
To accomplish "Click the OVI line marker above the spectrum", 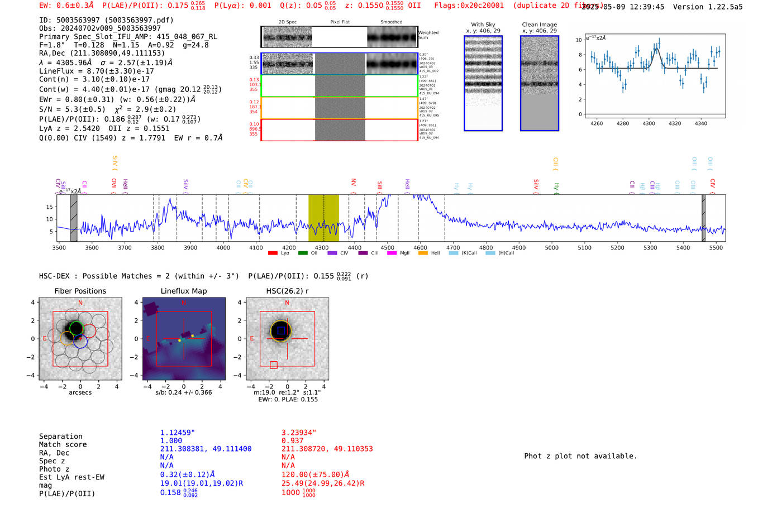I will click(113, 186).
